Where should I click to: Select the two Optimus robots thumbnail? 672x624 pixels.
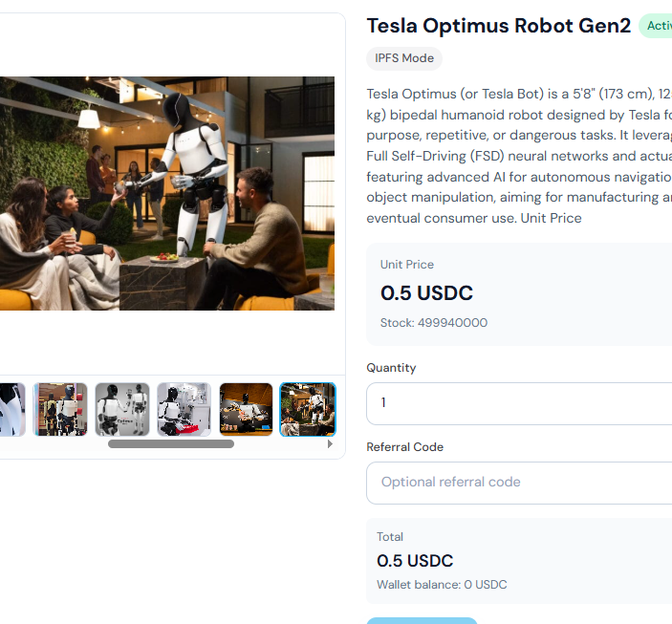122,409
